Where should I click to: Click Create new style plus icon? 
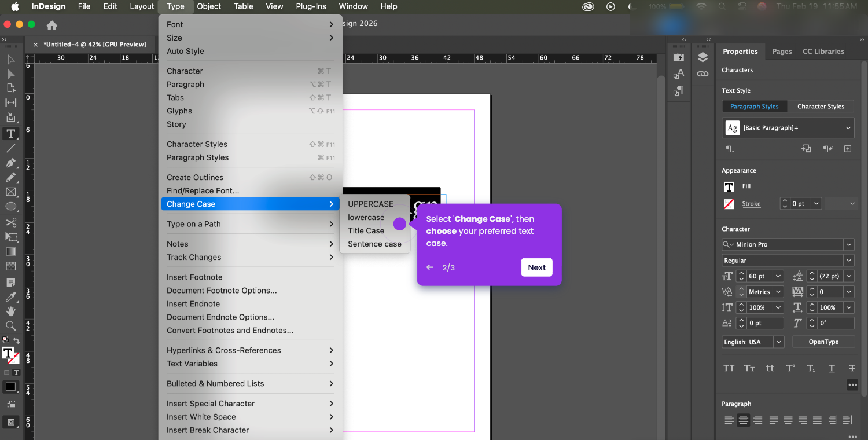click(x=848, y=149)
